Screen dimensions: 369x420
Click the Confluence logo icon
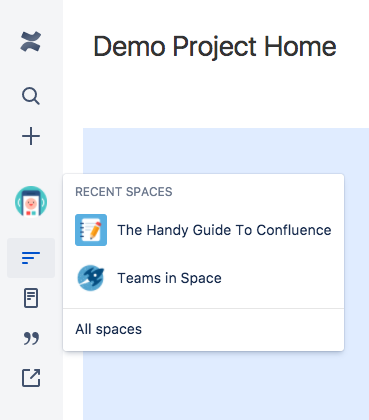[31, 42]
